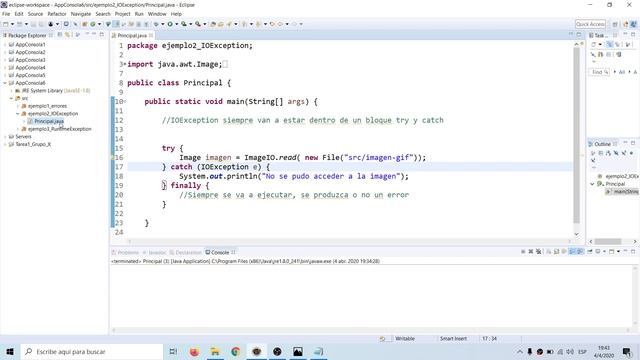640x360 pixels.
Task: Open Windows Start menu
Action: 10,351
